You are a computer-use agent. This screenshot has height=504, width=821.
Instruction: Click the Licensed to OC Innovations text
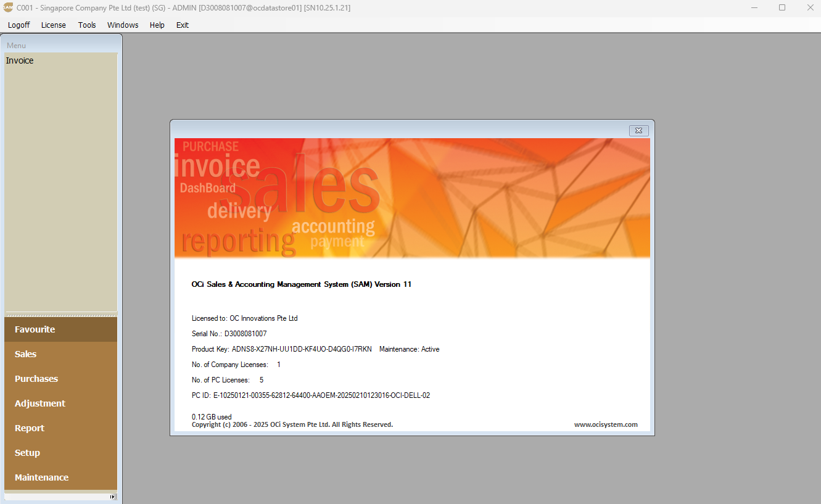(245, 318)
